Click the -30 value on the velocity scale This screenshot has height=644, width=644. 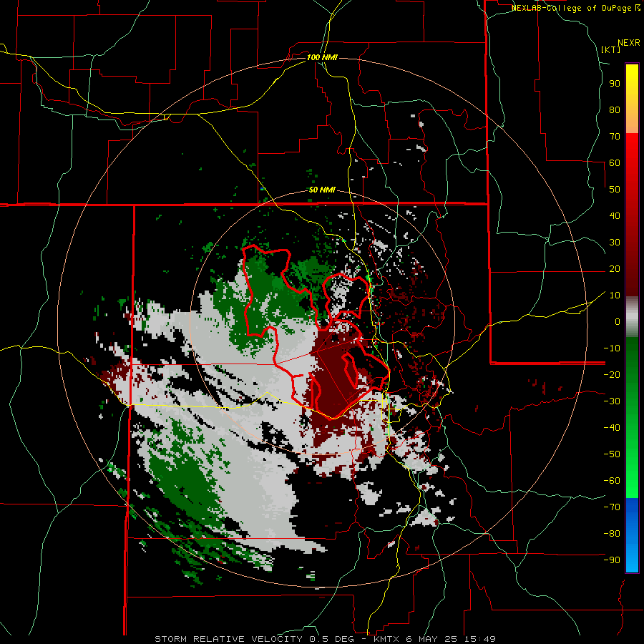tap(612, 401)
